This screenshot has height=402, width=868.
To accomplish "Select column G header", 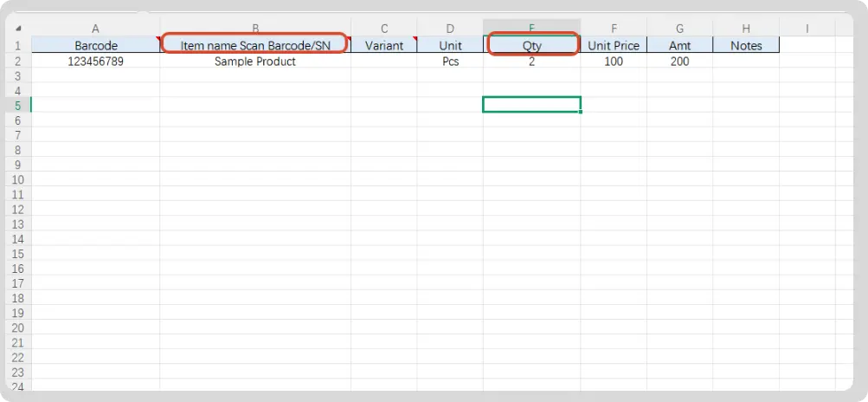I will coord(680,29).
